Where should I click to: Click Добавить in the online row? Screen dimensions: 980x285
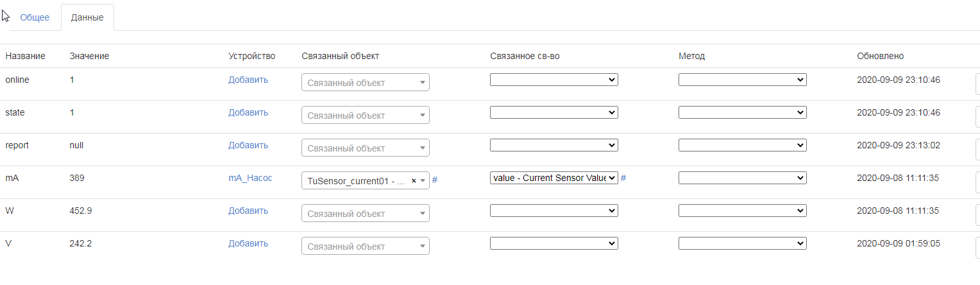pyautogui.click(x=248, y=80)
